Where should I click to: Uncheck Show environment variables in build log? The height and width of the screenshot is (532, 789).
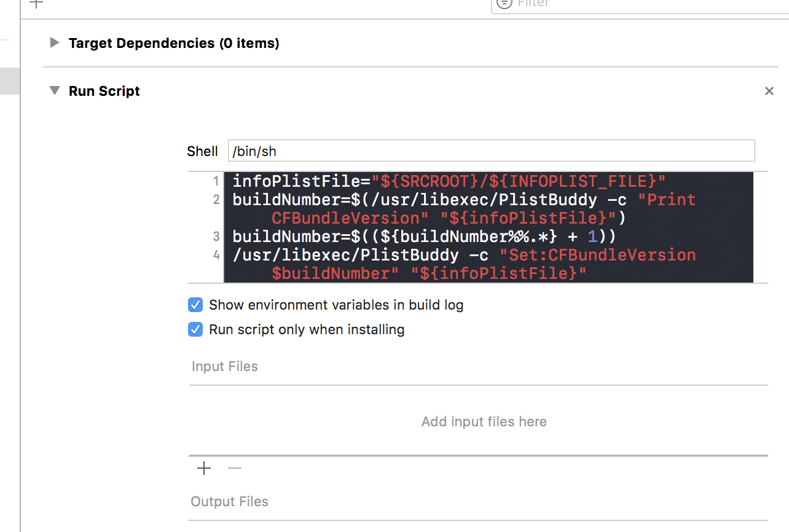click(195, 305)
